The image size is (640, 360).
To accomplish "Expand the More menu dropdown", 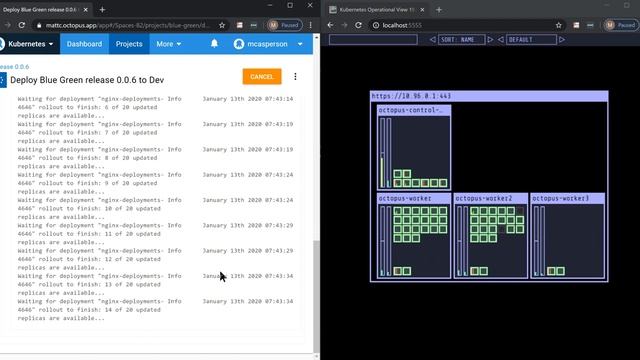I will pyautogui.click(x=169, y=44).
